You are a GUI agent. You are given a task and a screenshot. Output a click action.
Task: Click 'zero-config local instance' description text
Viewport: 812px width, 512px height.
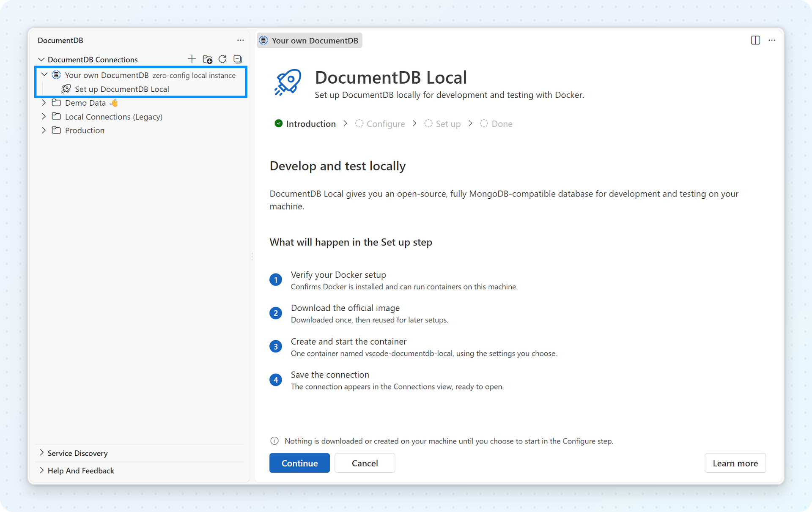194,75
